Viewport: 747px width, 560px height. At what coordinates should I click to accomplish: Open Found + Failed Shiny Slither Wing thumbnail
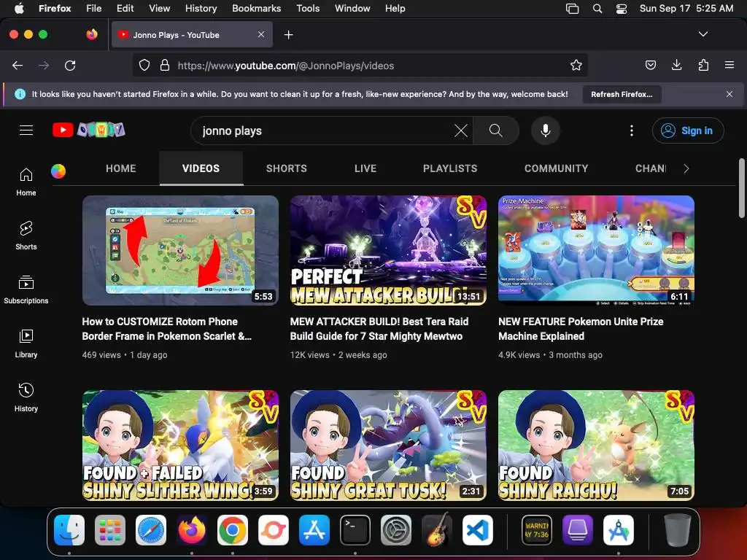pos(181,446)
